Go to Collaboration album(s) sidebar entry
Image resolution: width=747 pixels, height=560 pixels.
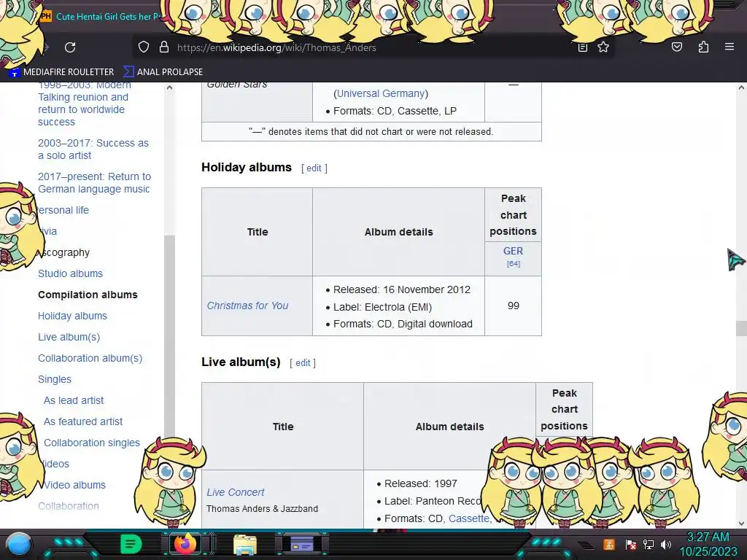(x=90, y=358)
